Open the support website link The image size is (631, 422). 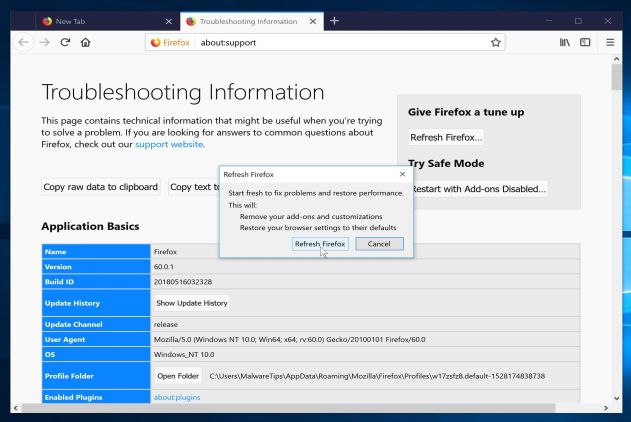point(169,144)
